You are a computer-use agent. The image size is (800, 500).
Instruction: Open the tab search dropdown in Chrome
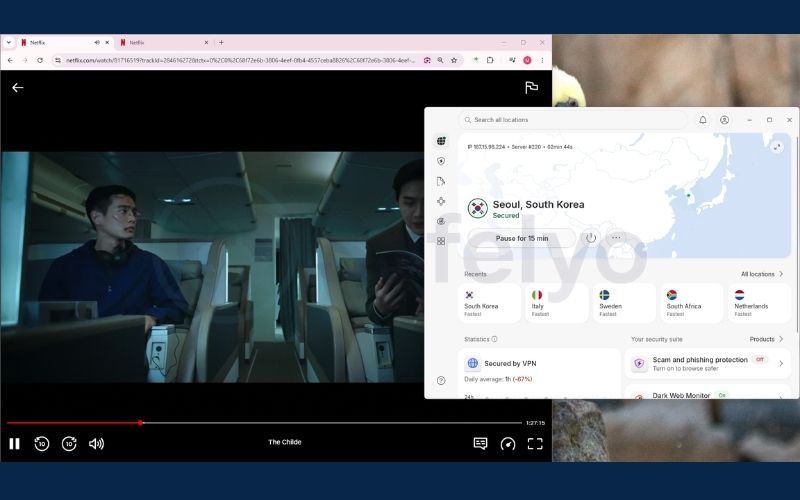point(9,43)
